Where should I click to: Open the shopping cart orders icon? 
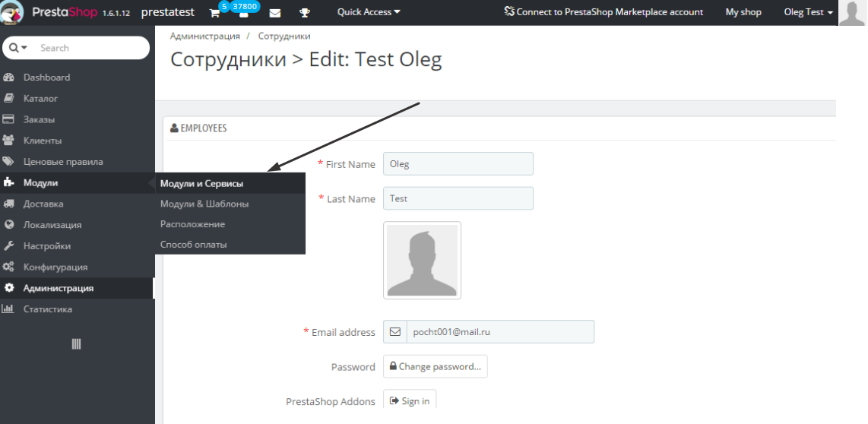tap(214, 13)
